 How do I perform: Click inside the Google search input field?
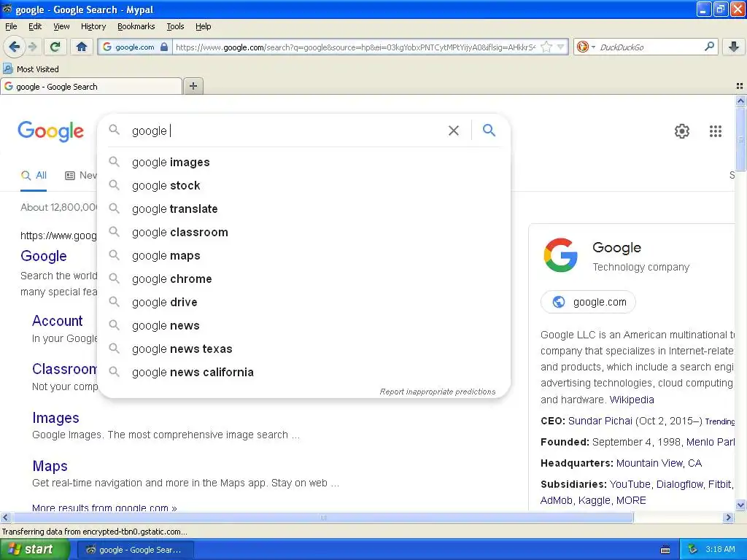(286, 131)
